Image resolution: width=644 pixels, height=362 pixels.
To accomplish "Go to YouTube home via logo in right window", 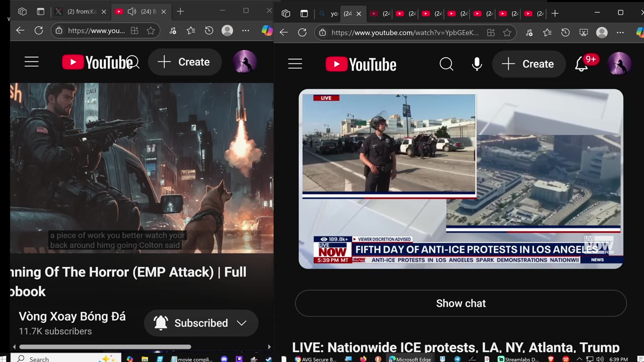I will [361, 64].
